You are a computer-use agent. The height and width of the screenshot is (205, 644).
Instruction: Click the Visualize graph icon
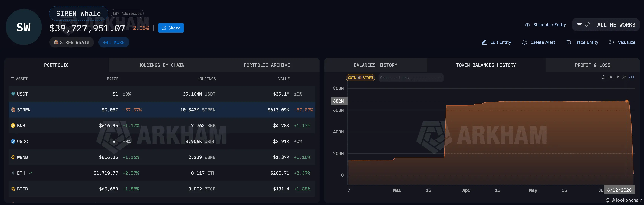click(x=612, y=42)
